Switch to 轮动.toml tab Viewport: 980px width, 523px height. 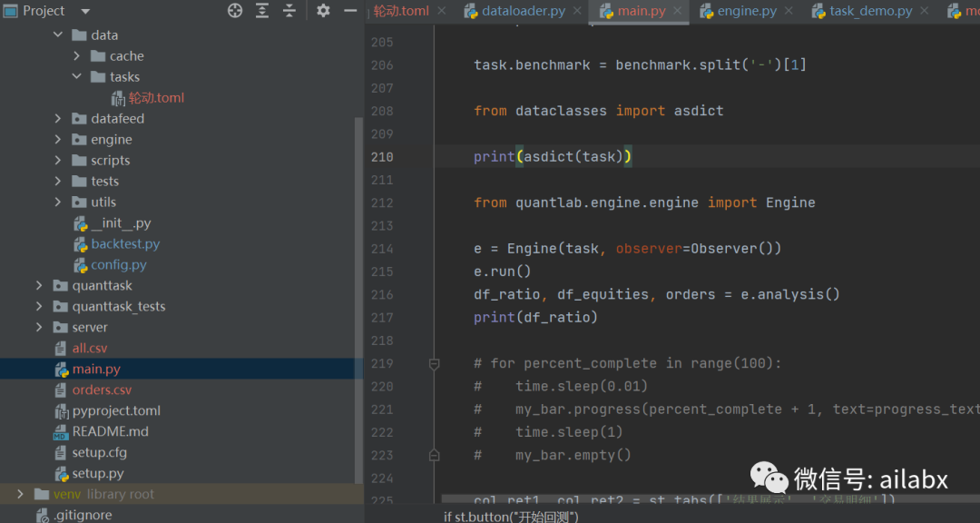401,11
